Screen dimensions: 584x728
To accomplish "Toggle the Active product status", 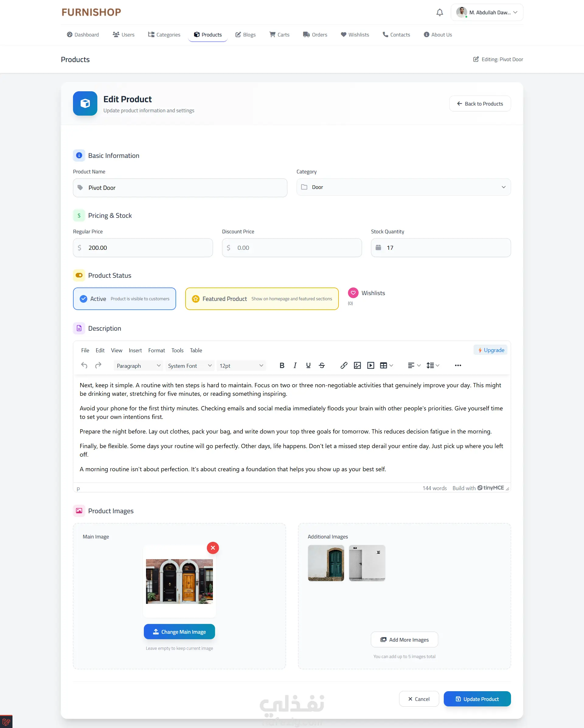I will tap(124, 299).
